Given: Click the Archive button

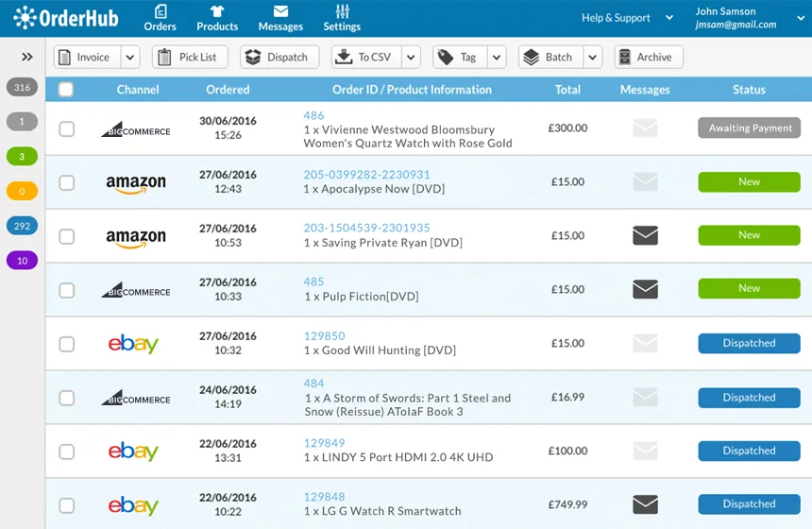Looking at the screenshot, I should [x=649, y=57].
